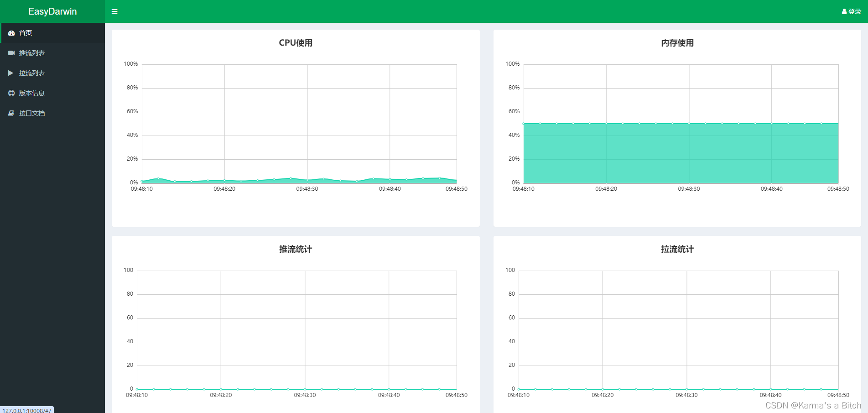868x413 pixels.
Task: Click the book icon for 接口文档
Action: [11, 113]
